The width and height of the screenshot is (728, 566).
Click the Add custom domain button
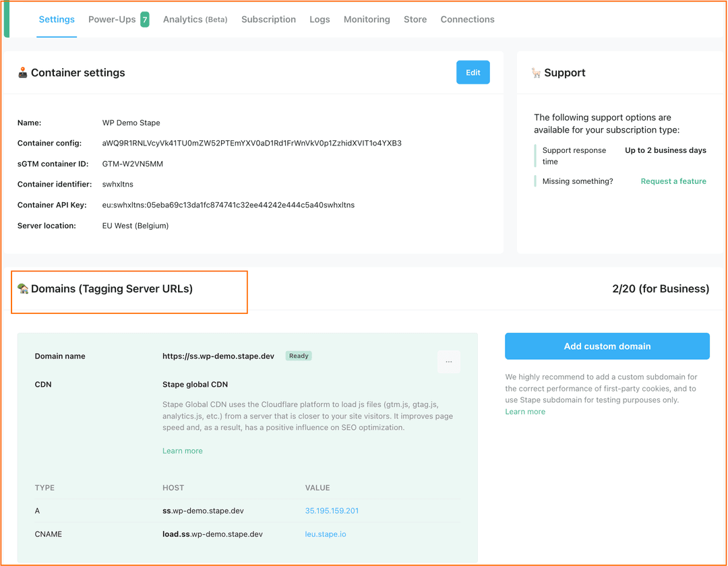(607, 346)
